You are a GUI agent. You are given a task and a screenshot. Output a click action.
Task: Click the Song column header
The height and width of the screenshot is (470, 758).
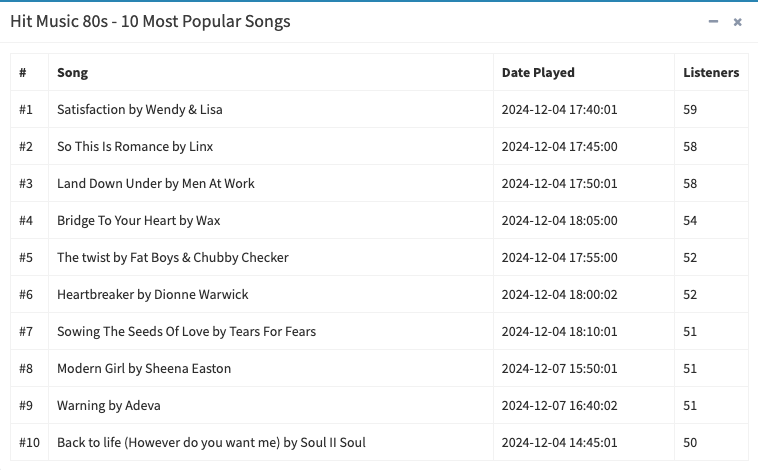pos(73,73)
